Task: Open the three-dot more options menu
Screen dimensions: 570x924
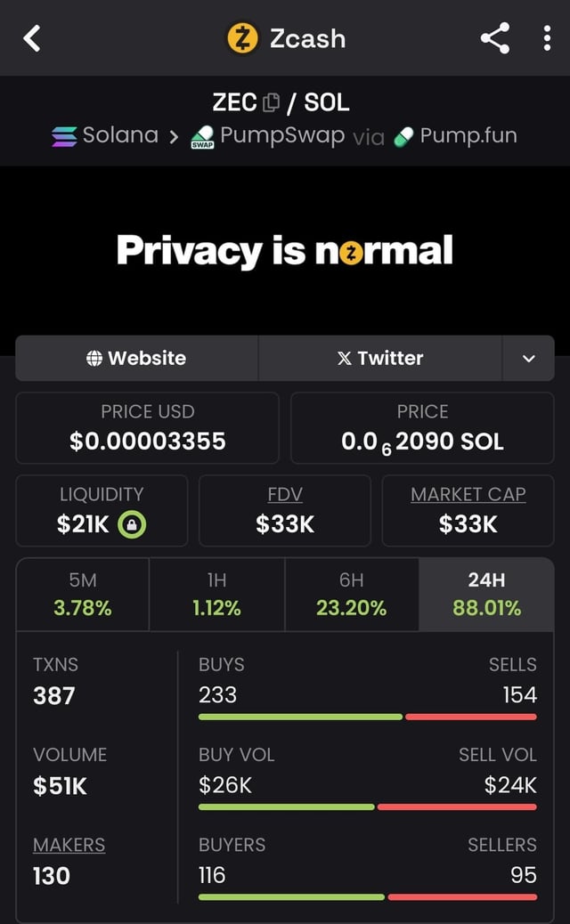Action: (547, 38)
